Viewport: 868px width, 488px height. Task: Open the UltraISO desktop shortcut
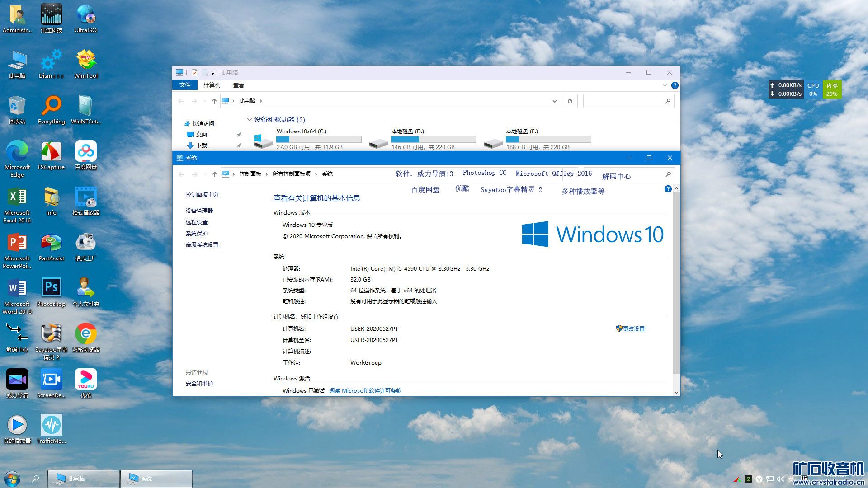[x=85, y=15]
